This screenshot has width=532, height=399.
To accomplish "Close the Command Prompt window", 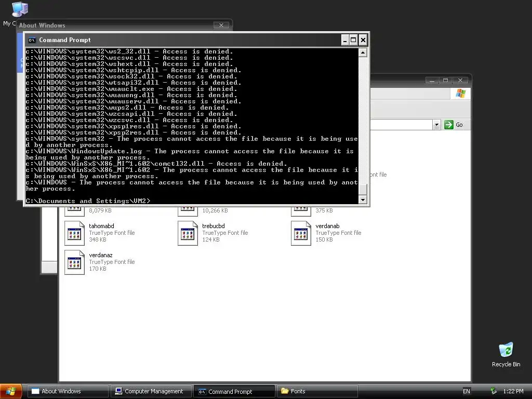I will point(363,40).
